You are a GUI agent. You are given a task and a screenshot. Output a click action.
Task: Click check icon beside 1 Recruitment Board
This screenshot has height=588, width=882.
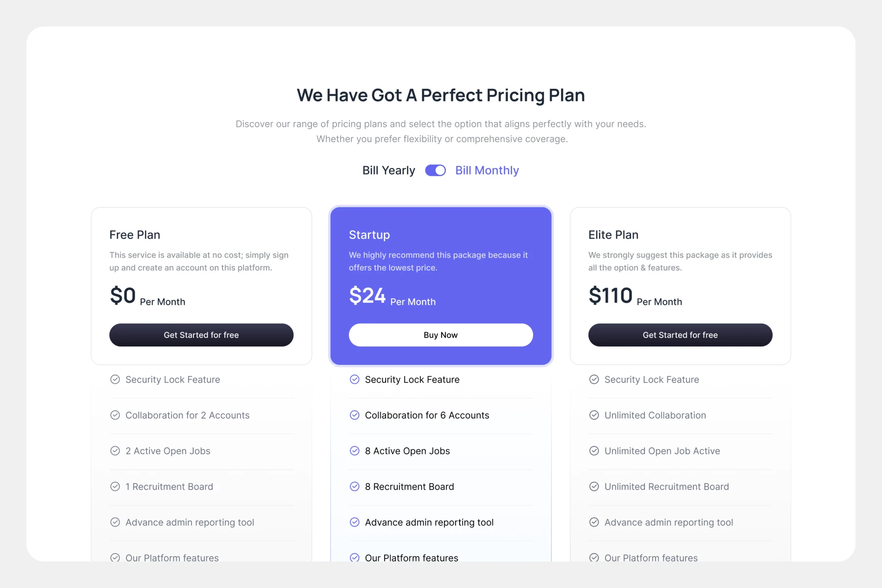coord(115,487)
